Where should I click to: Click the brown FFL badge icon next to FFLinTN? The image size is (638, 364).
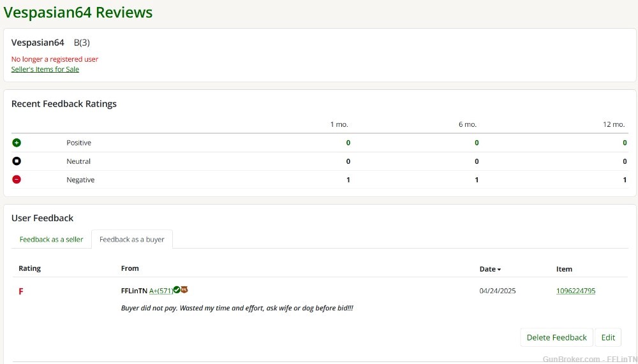coord(184,289)
